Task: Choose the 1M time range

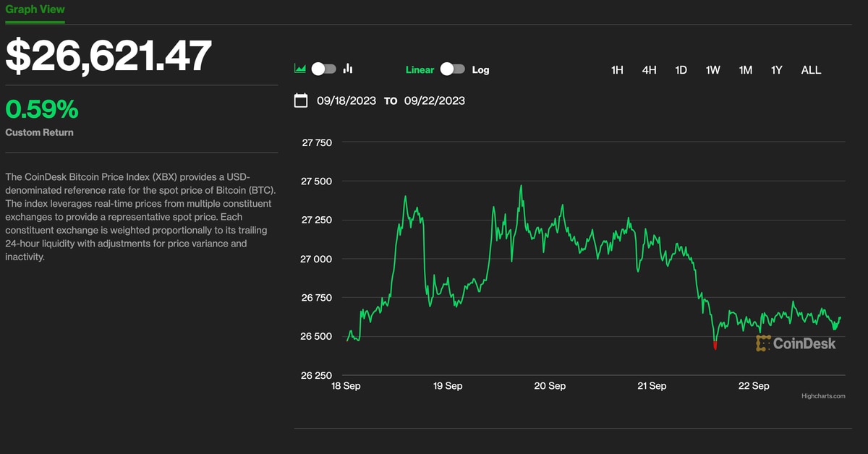Action: (745, 70)
